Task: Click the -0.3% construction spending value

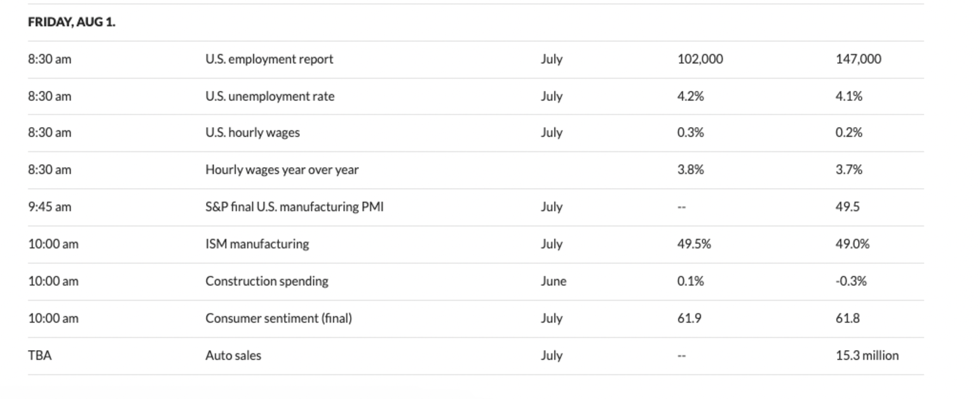Action: point(850,281)
